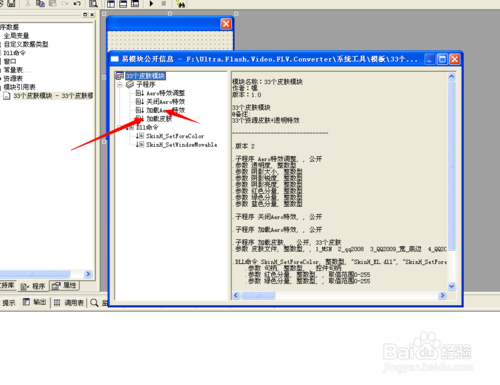Click 子程序 关闭Aero特效 line in info text
The height and width of the screenshot is (385, 500).
tap(279, 217)
